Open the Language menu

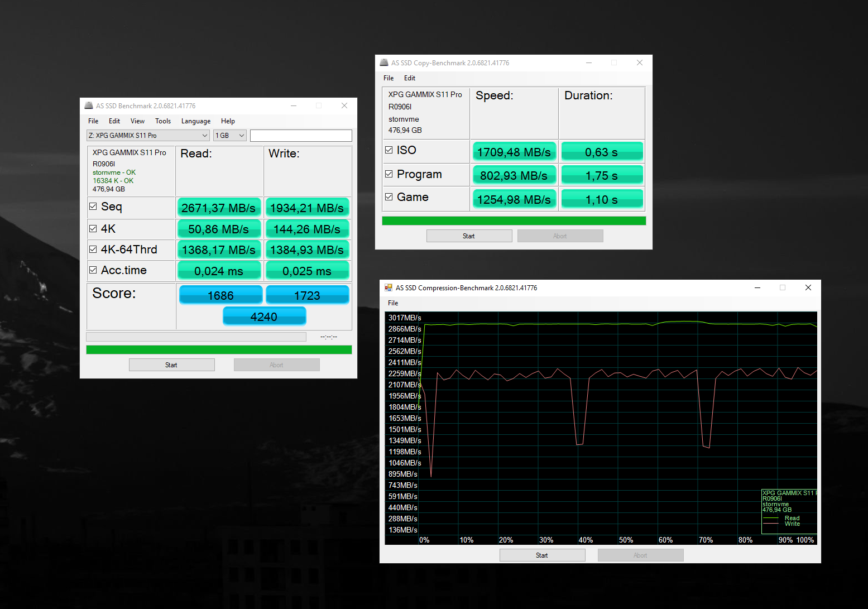coord(196,121)
